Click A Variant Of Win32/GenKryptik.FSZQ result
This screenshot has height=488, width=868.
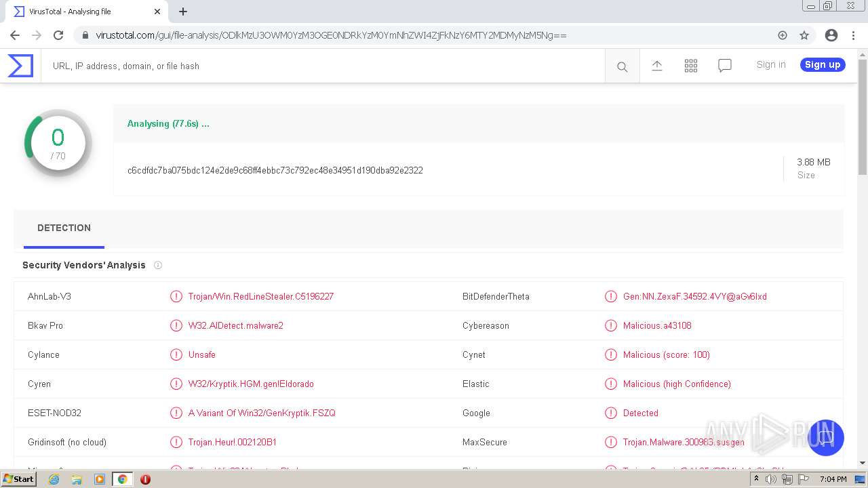(x=262, y=413)
